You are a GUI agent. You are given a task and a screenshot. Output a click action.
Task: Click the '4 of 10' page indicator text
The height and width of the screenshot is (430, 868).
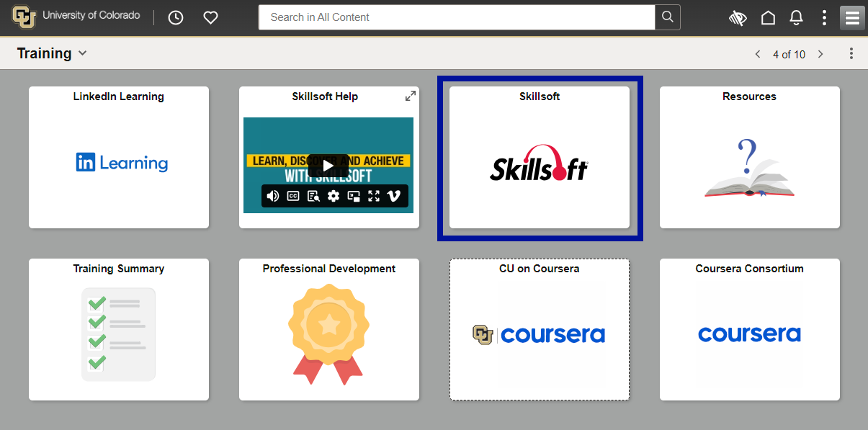[789, 55]
